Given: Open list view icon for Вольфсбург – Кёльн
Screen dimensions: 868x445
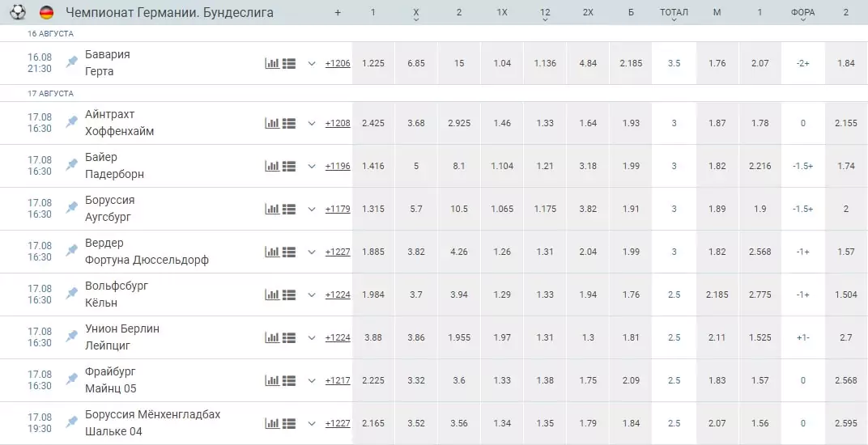Looking at the screenshot, I should [288, 295].
